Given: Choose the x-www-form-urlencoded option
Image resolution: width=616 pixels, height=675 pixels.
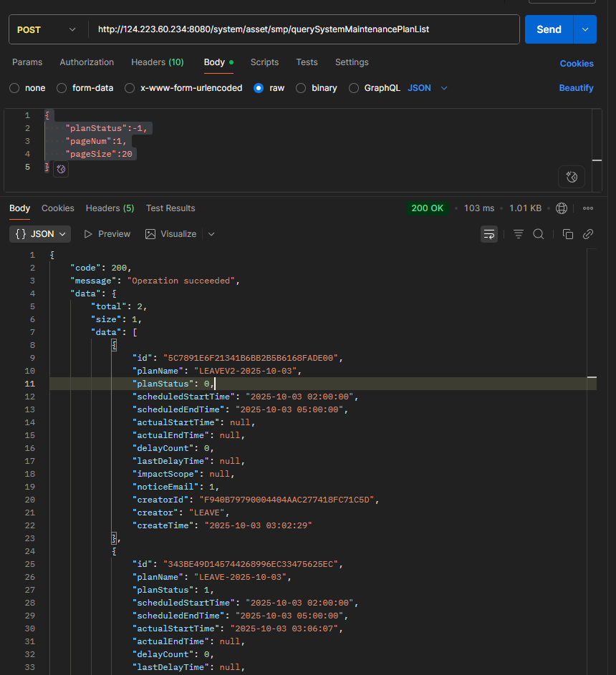Looking at the screenshot, I should click(130, 88).
